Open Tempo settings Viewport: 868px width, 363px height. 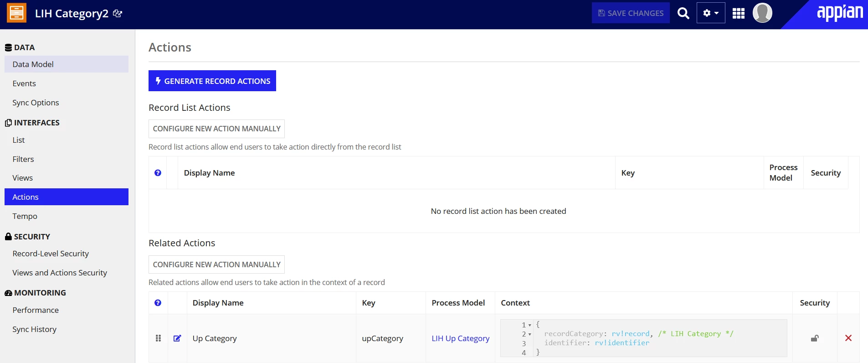point(67,216)
